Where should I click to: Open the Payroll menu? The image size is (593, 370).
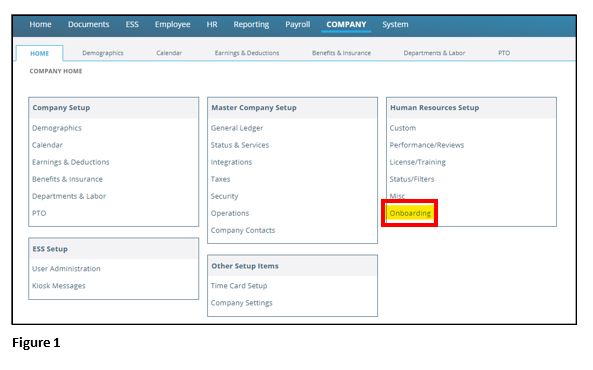tap(298, 25)
